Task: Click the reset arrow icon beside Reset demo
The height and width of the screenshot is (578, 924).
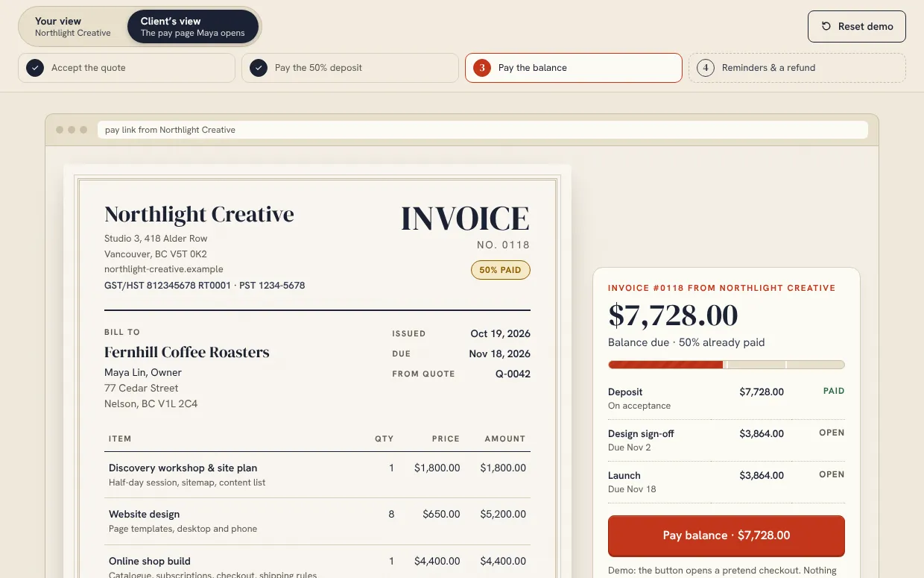Action: [826, 26]
